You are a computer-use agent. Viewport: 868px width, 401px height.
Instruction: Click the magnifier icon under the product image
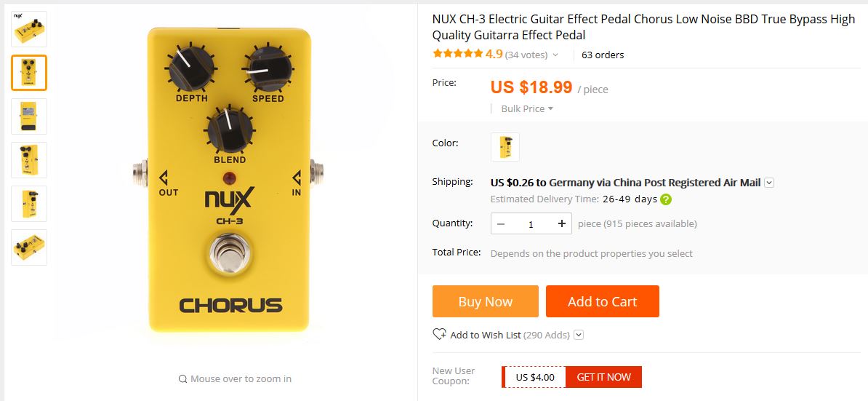tap(182, 379)
